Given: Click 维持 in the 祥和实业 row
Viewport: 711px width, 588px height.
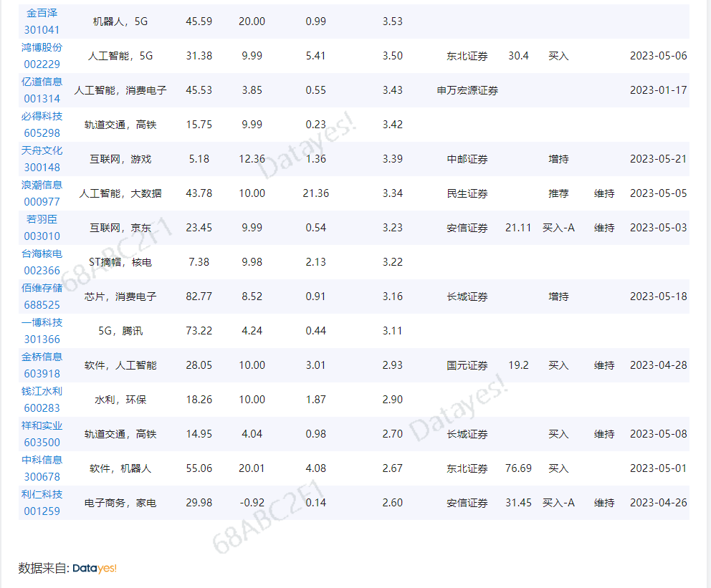Looking at the screenshot, I should tap(604, 435).
